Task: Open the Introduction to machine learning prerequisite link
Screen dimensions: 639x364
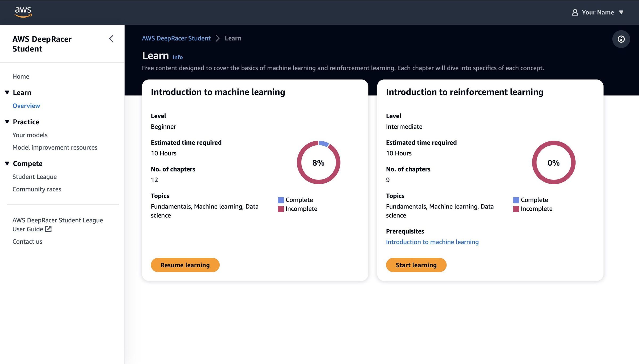Action: pos(432,242)
